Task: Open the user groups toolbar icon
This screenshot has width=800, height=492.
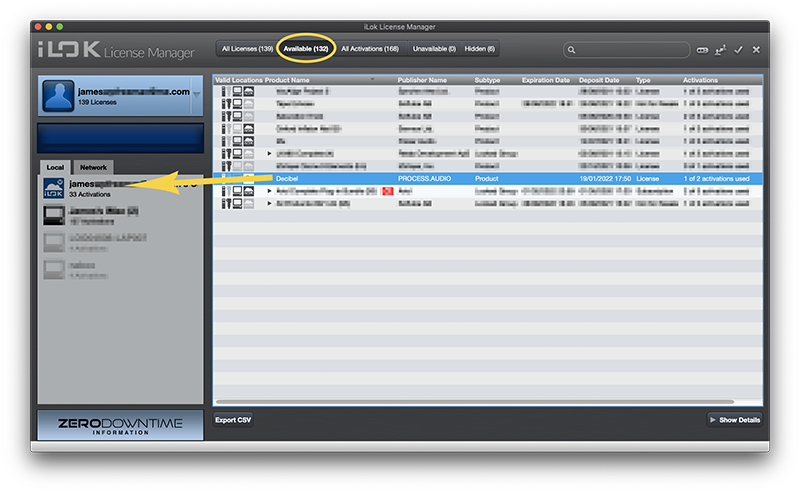Action: (x=720, y=50)
